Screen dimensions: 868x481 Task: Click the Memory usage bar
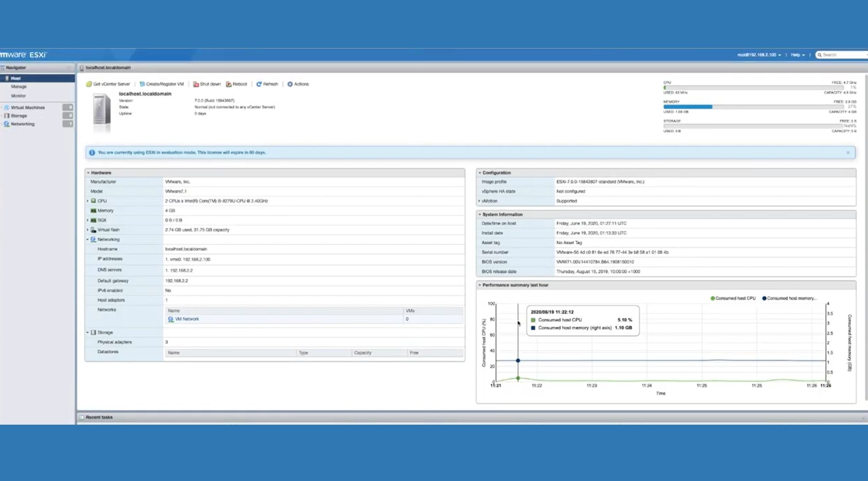pos(753,107)
